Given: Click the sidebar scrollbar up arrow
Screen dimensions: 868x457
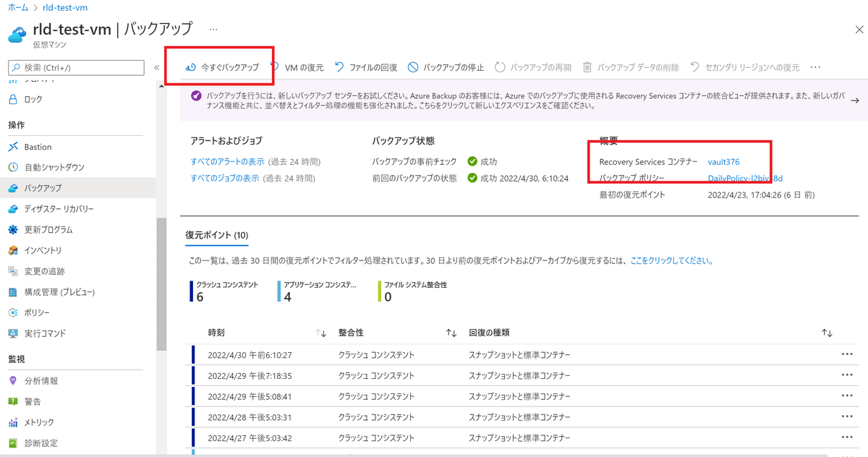Looking at the screenshot, I should pyautogui.click(x=161, y=86).
